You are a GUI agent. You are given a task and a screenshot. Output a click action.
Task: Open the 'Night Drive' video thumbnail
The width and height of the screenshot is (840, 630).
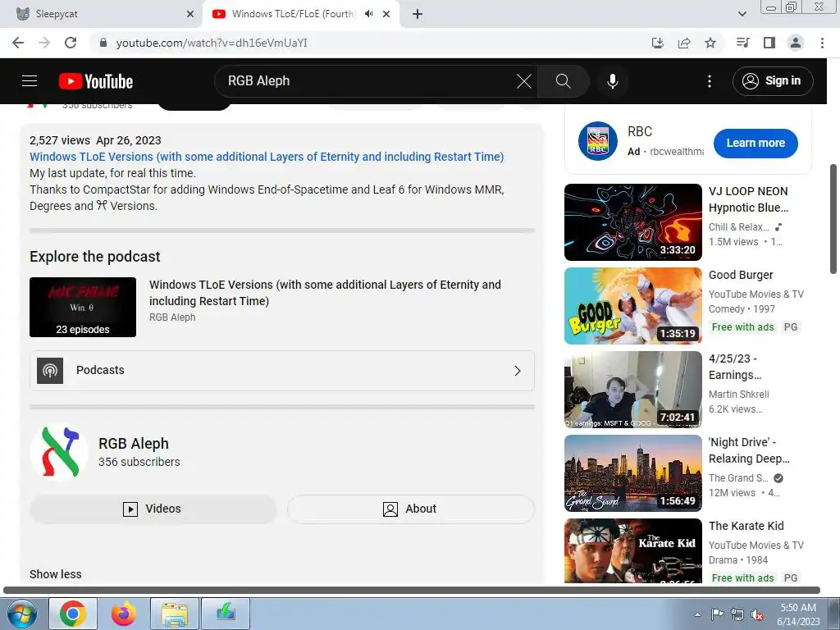[632, 473]
